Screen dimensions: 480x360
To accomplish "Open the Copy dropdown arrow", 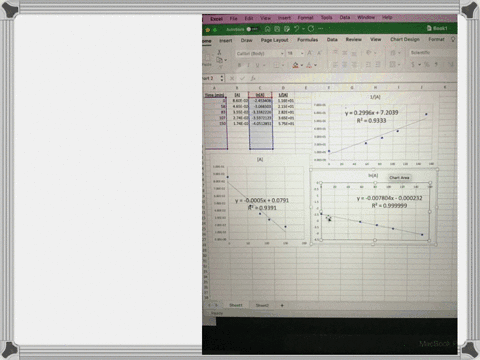I will pyautogui.click(x=226, y=60).
